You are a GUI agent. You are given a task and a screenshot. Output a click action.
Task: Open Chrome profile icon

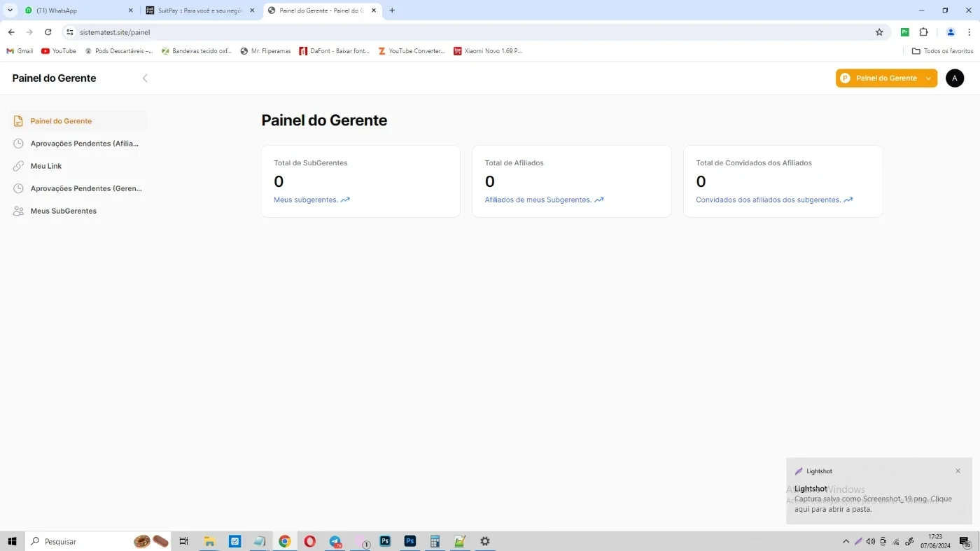pyautogui.click(x=951, y=32)
